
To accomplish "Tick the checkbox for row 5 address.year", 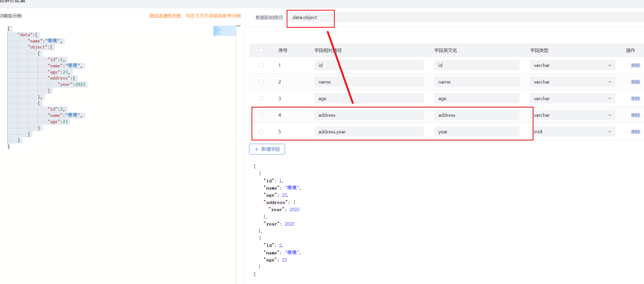I will 261,132.
